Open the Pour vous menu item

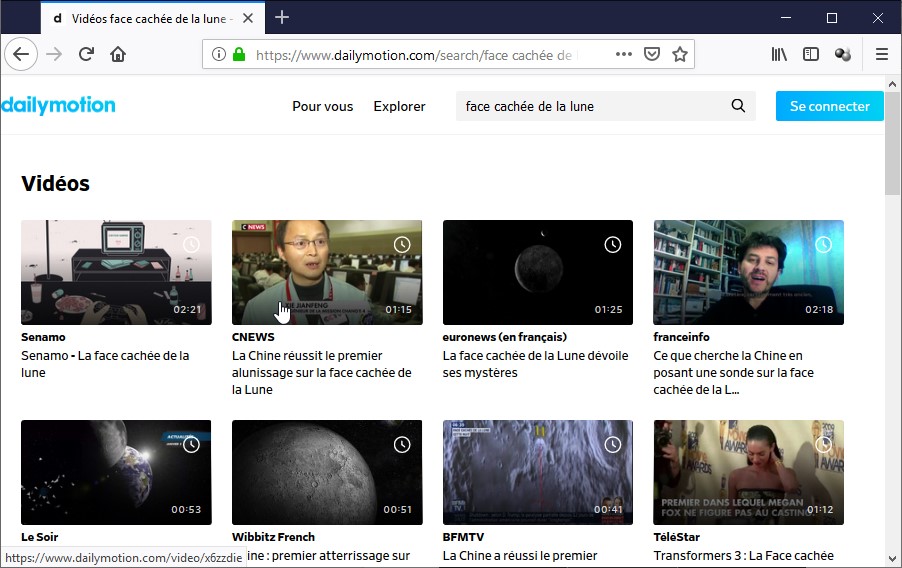click(322, 106)
